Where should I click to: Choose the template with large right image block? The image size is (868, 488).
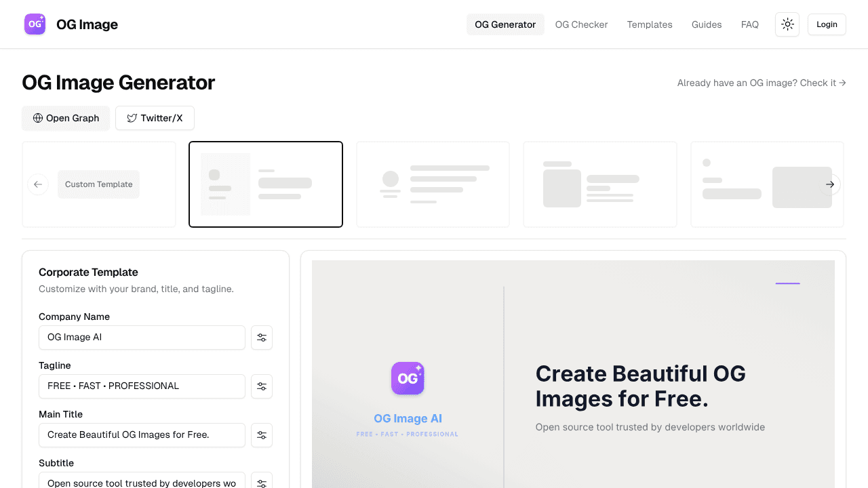767,184
